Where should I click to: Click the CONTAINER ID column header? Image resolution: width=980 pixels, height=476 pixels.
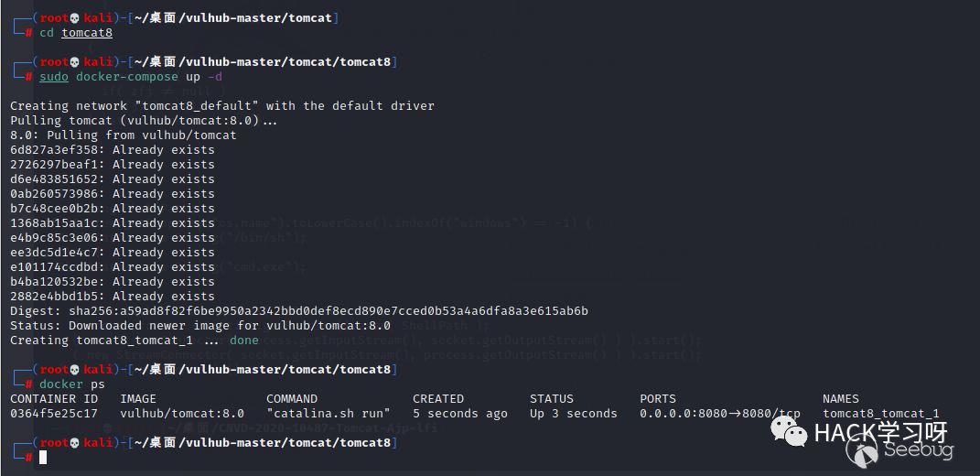[54, 398]
